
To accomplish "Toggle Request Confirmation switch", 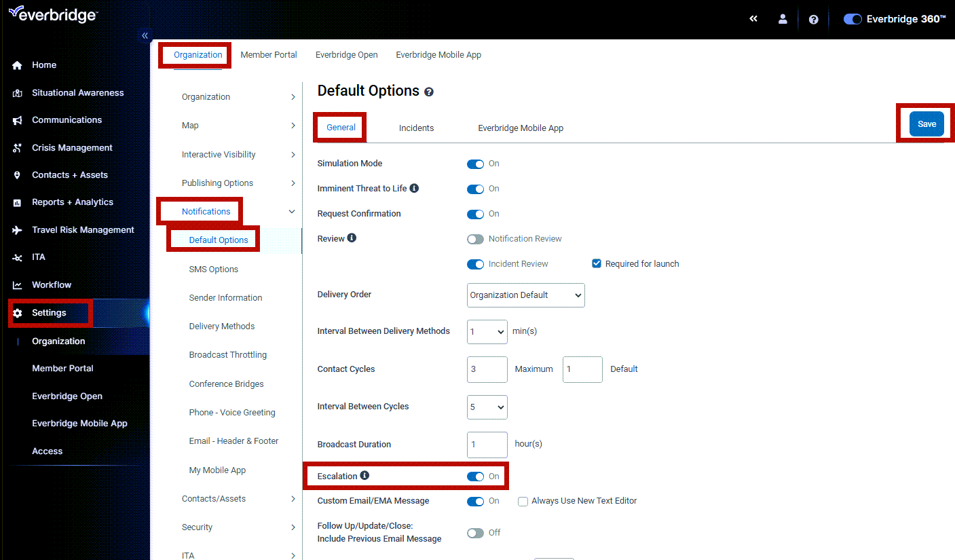I will (475, 214).
